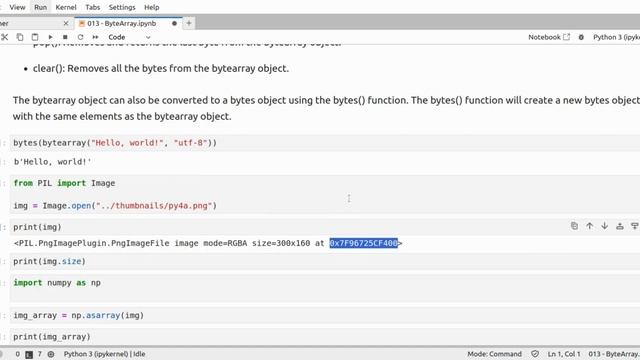The image size is (640, 360).
Task: Run the selected cell with play icon
Action: coord(50,37)
